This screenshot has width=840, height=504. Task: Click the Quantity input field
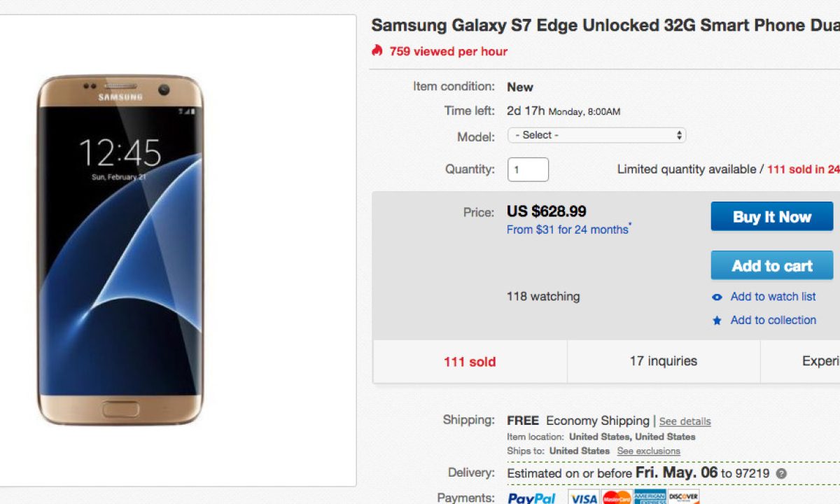528,169
